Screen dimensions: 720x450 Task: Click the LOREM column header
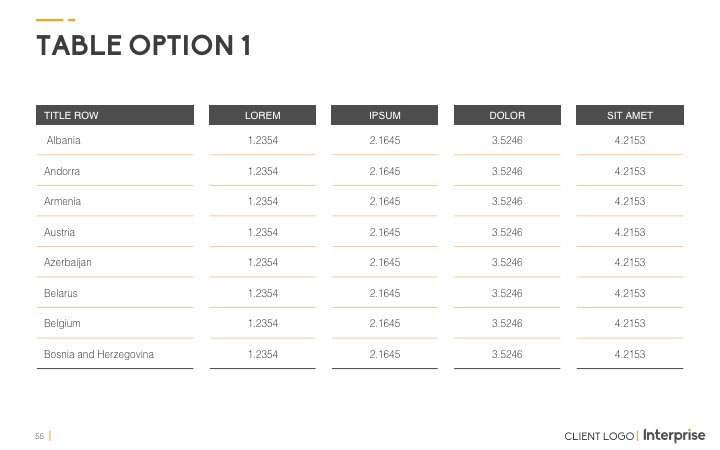262,116
